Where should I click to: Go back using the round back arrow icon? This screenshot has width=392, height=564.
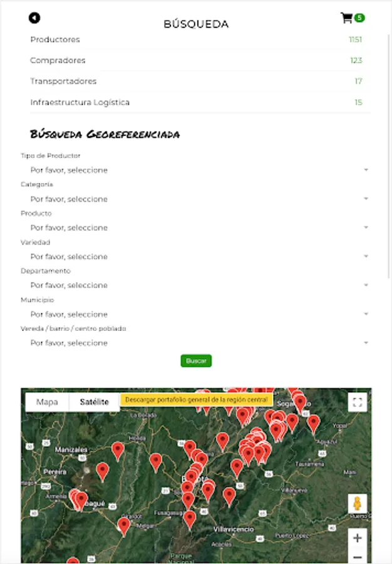coord(34,18)
